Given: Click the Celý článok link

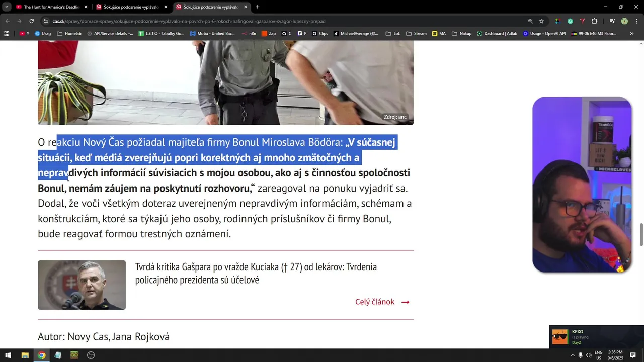Looking at the screenshot, I should point(382,302).
